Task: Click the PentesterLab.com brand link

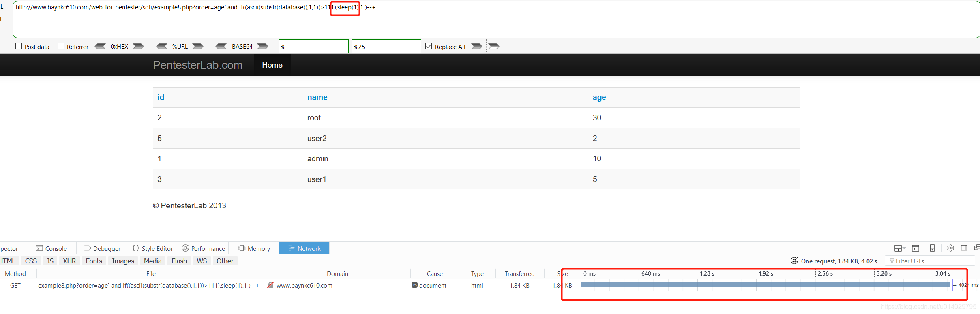Action: point(197,65)
